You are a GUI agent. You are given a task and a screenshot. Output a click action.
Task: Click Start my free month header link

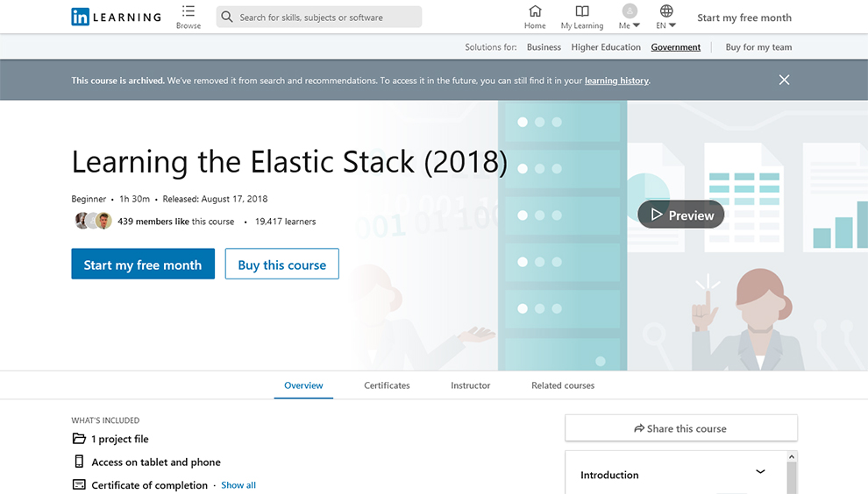744,18
